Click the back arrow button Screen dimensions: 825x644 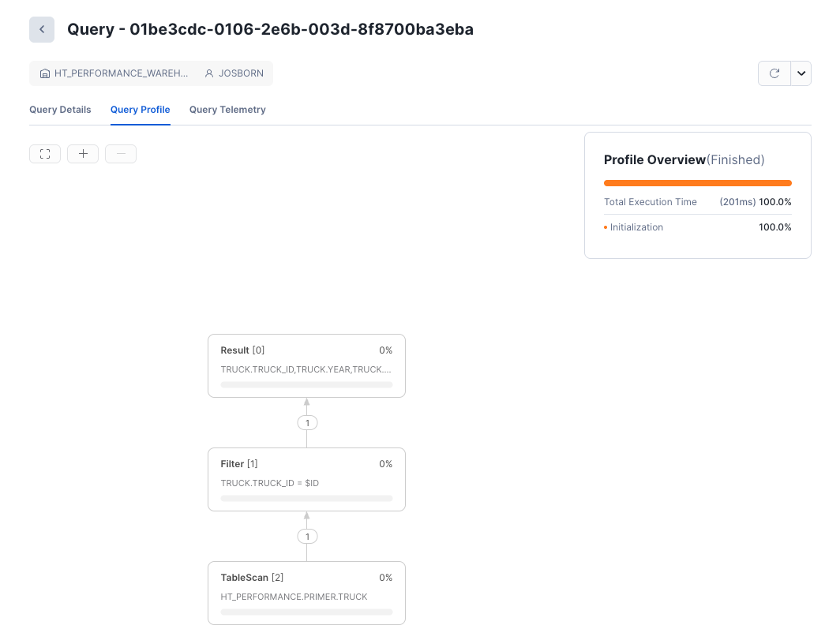(42, 29)
